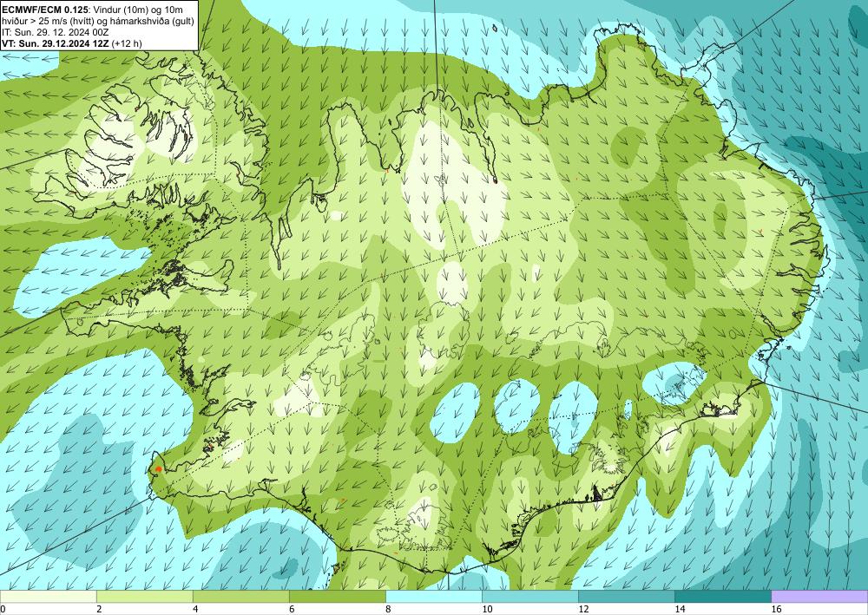
Task: Click the red marker on the southwest peninsula
Action: tap(158, 468)
